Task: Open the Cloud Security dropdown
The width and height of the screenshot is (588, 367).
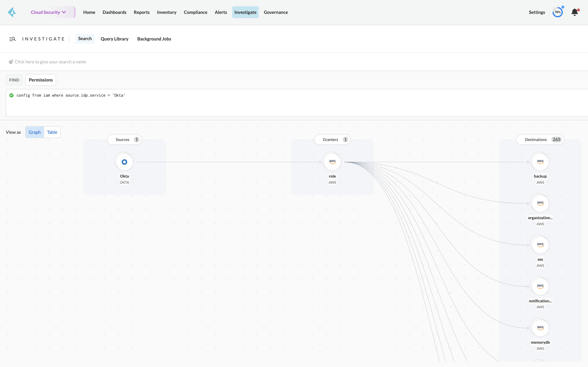Action: [48, 12]
